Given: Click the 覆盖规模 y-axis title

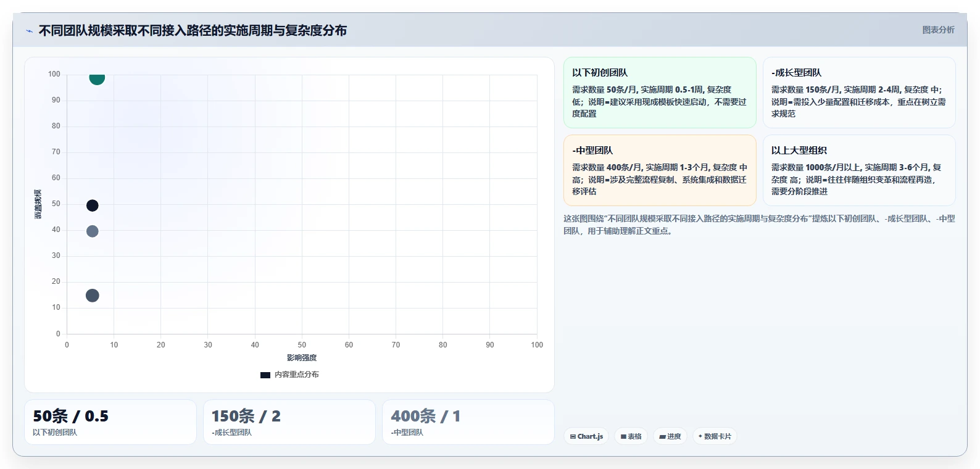Looking at the screenshot, I should click(38, 204).
